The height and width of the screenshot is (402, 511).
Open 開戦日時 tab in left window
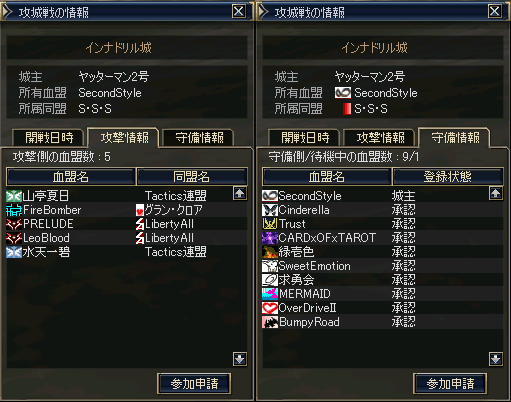click(x=49, y=138)
